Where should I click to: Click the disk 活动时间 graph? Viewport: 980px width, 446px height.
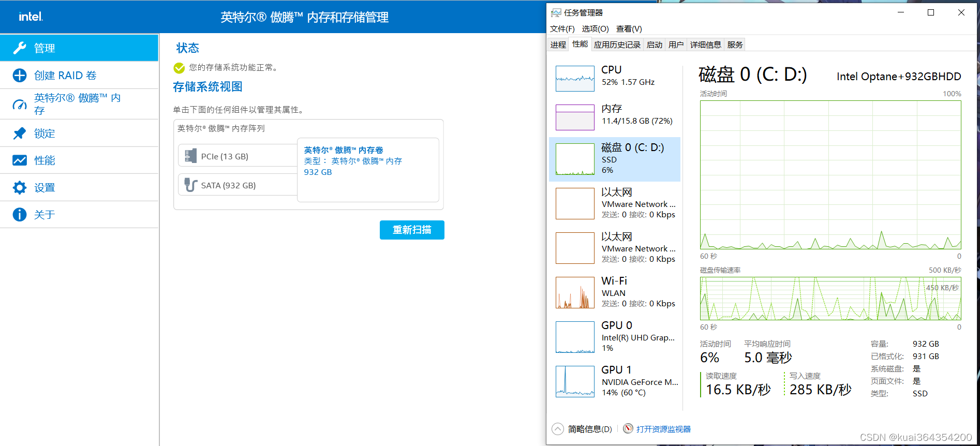tap(830, 175)
